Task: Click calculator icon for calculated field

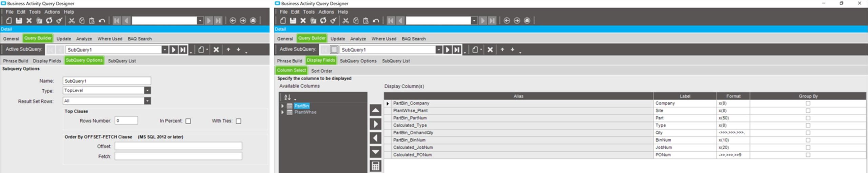Action: coord(376,166)
